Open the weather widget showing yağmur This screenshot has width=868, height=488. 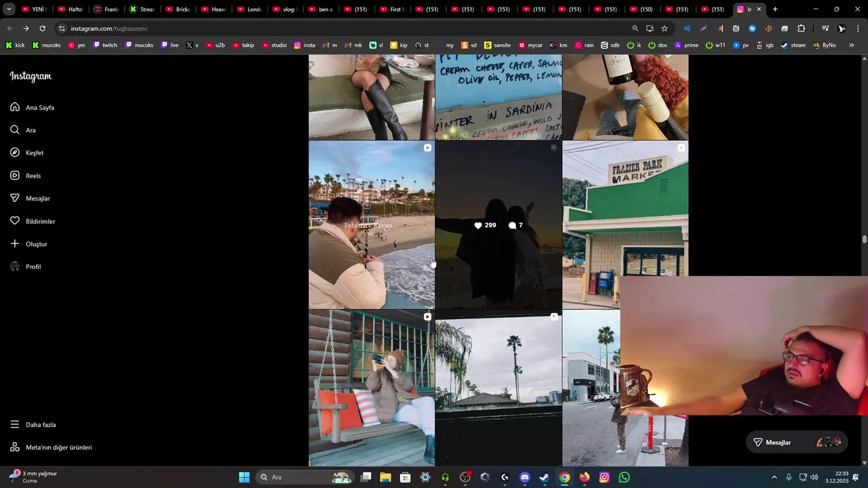[34, 477]
